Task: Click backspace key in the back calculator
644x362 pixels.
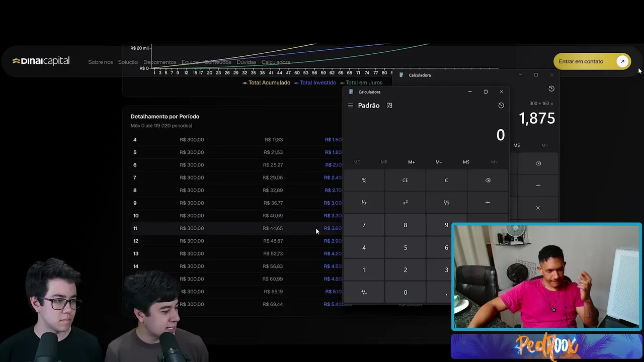Action: (538, 163)
